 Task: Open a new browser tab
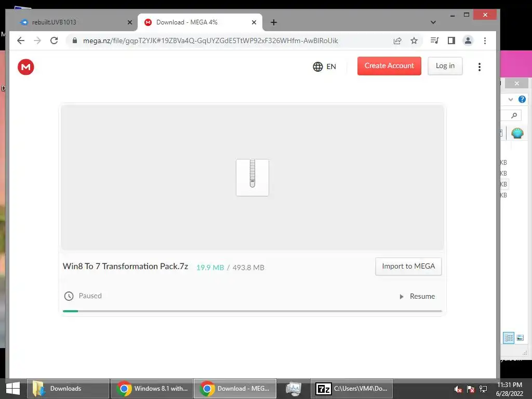pyautogui.click(x=274, y=22)
